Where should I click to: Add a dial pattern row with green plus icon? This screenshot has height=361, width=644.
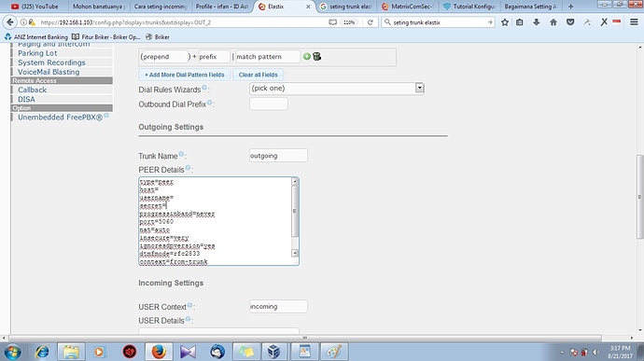pos(306,56)
